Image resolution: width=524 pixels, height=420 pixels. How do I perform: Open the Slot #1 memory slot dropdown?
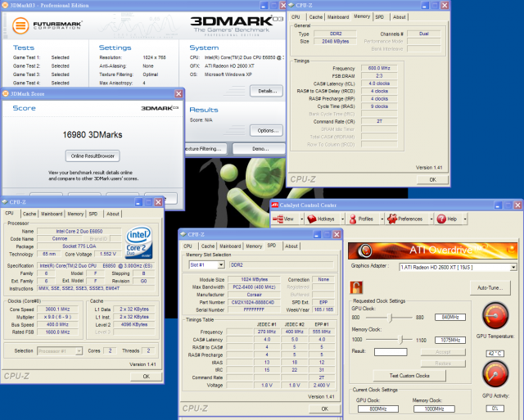click(221, 265)
